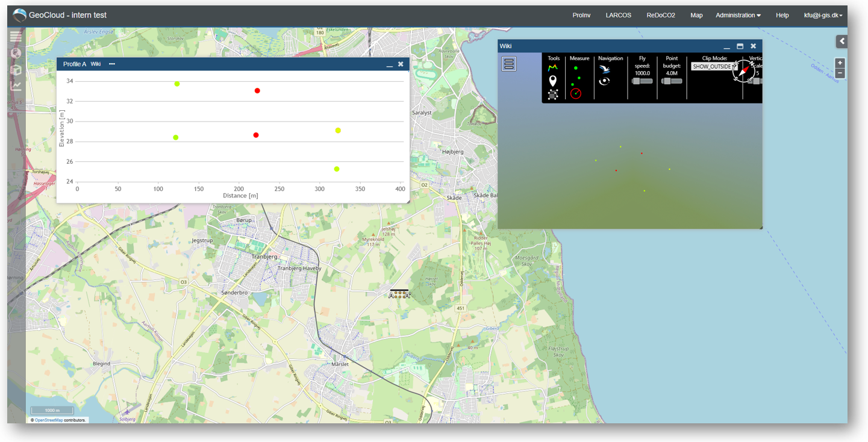The height and width of the screenshot is (442, 868).
Task: Go to the Map menu item
Action: click(x=696, y=15)
